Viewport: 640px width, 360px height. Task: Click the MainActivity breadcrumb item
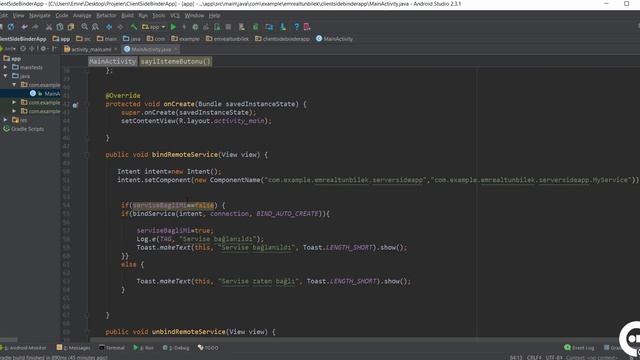(334, 39)
